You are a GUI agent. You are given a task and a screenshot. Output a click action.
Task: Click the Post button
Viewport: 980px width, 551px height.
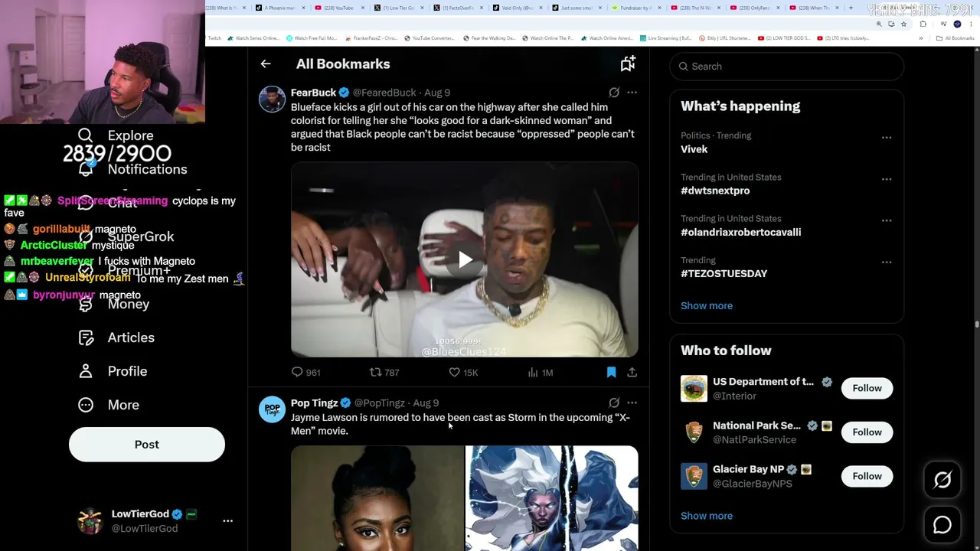tap(147, 445)
